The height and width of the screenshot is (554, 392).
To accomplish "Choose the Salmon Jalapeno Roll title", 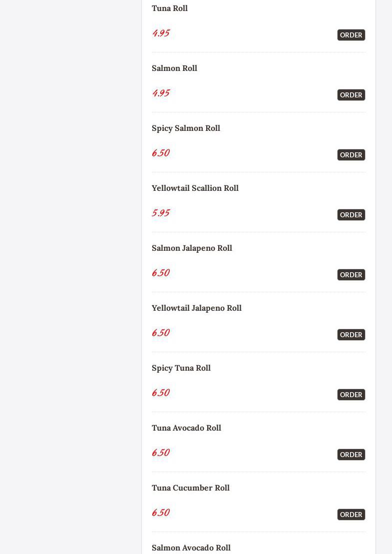I will click(192, 248).
